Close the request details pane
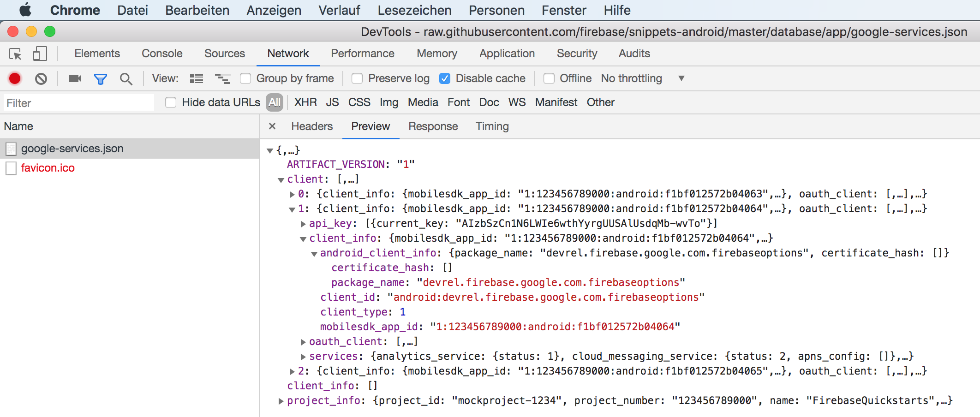This screenshot has height=417, width=980. (272, 126)
